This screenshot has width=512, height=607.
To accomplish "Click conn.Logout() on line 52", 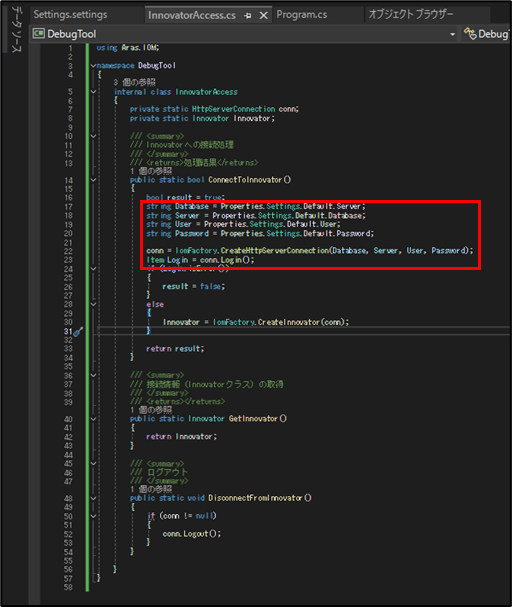I will (x=192, y=533).
